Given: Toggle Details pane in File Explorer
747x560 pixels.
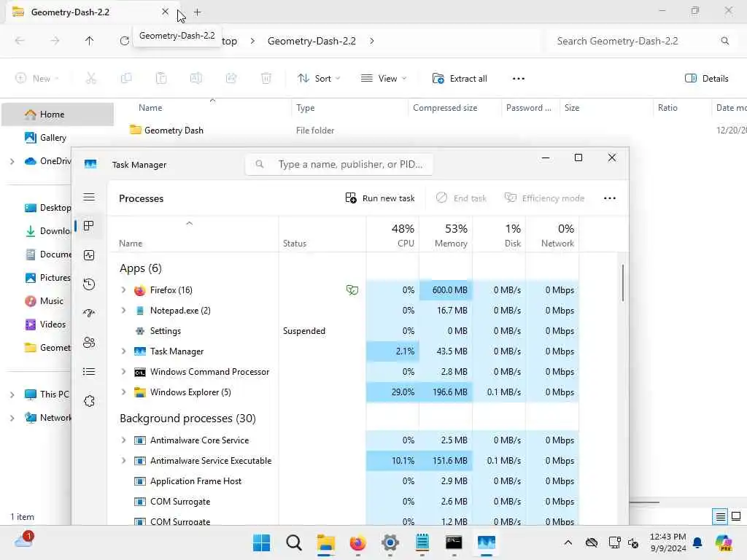Looking at the screenshot, I should 706,79.
